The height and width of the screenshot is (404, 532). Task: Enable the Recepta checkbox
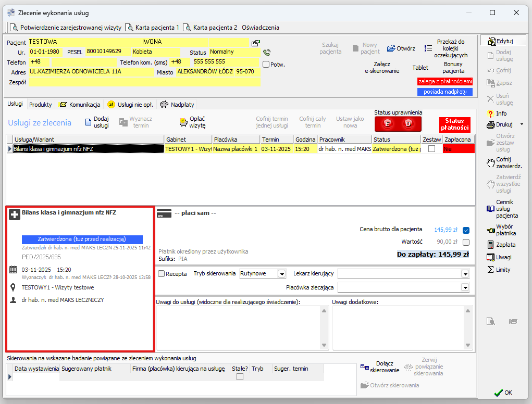[x=161, y=273]
